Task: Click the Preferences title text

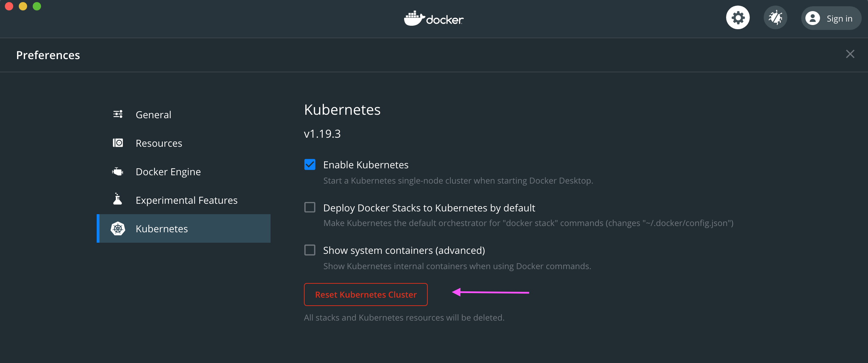Action: pos(48,55)
